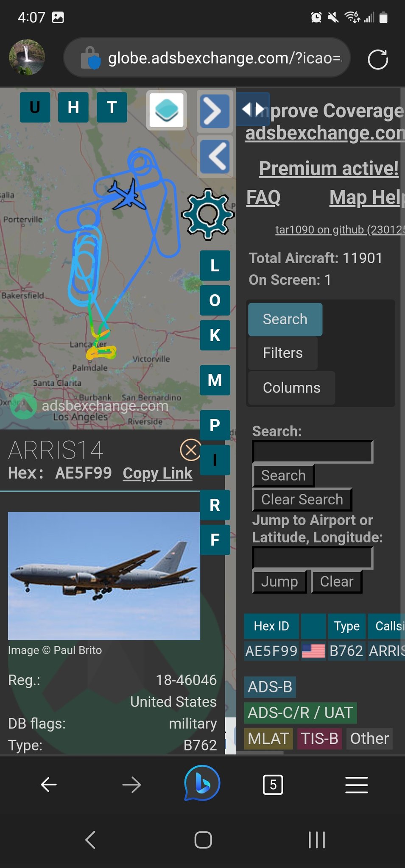Screen dimensions: 405x868
Task: Switch to the Filters tab
Action: click(x=283, y=353)
